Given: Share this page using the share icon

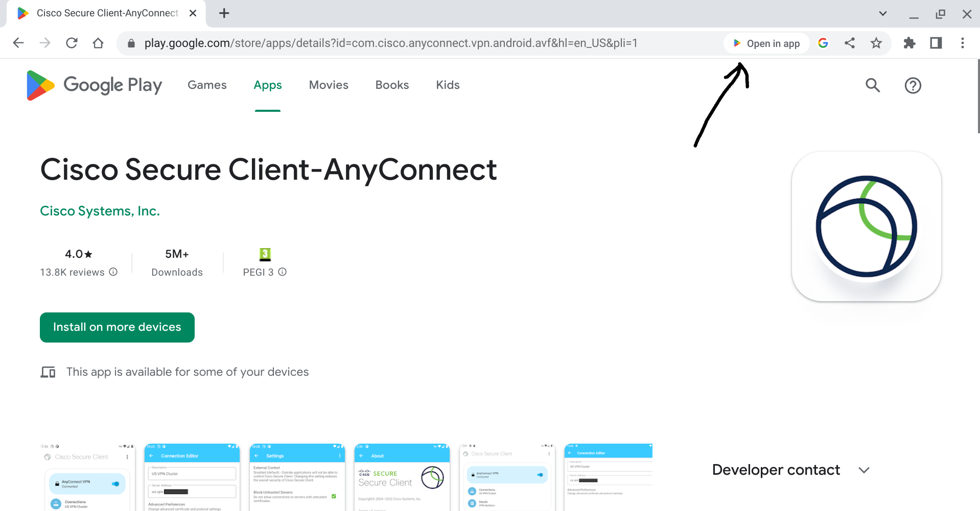Looking at the screenshot, I should [x=850, y=43].
